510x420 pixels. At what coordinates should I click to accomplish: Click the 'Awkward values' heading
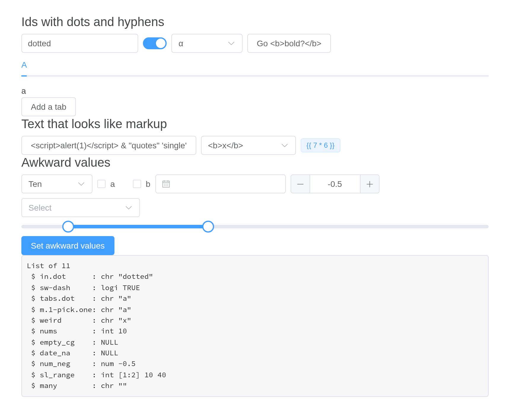pos(66,163)
